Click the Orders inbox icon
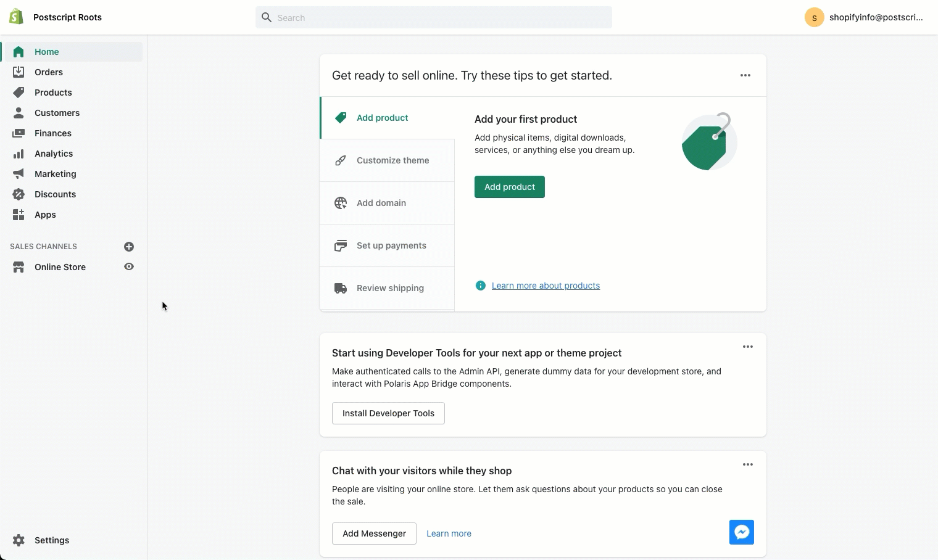938x560 pixels. [x=19, y=72]
